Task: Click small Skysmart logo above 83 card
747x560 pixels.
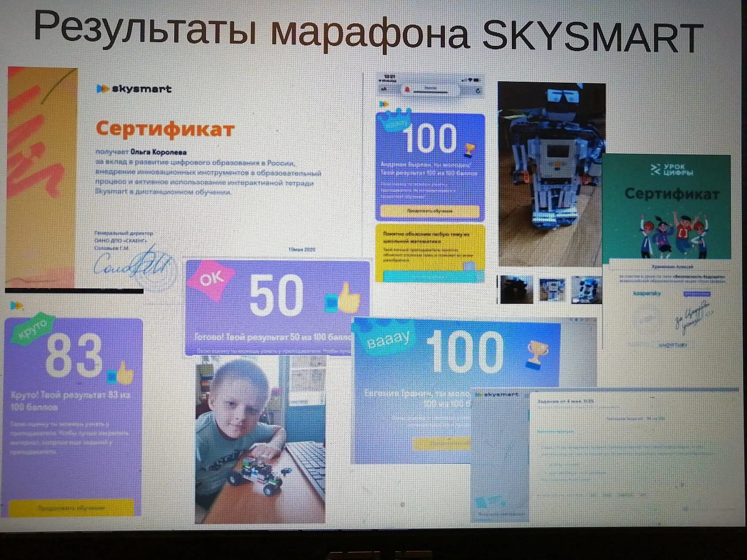Action: pos(16,306)
